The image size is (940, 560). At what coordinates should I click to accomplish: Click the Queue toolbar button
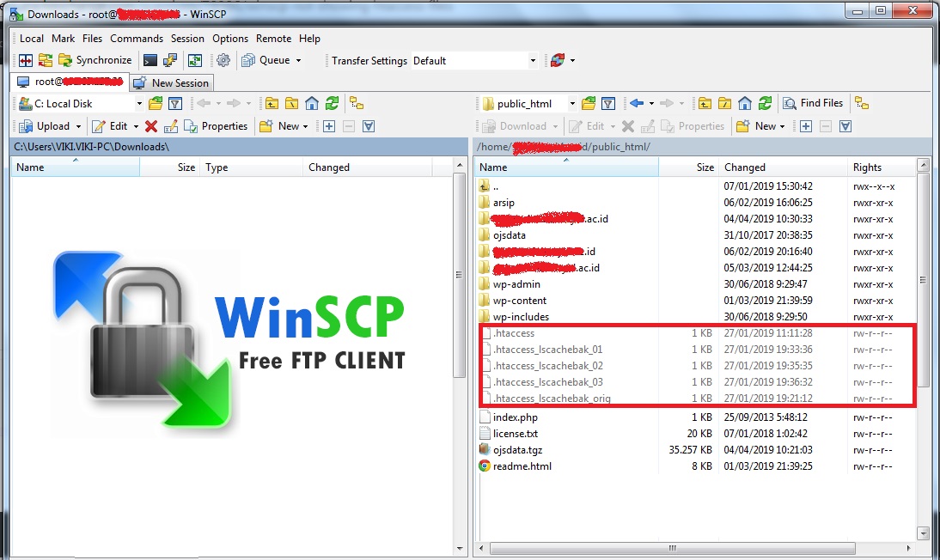tap(266, 60)
